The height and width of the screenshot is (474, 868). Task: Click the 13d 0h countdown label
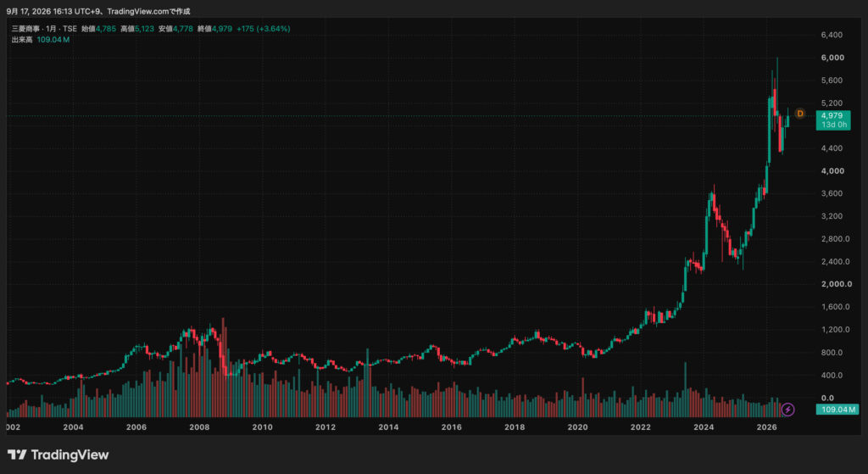pos(834,125)
